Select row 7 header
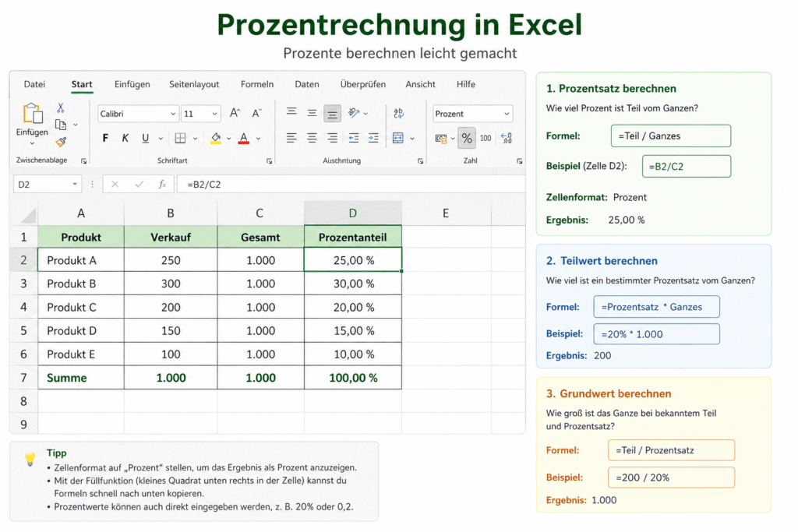The image size is (798, 532). point(23,377)
